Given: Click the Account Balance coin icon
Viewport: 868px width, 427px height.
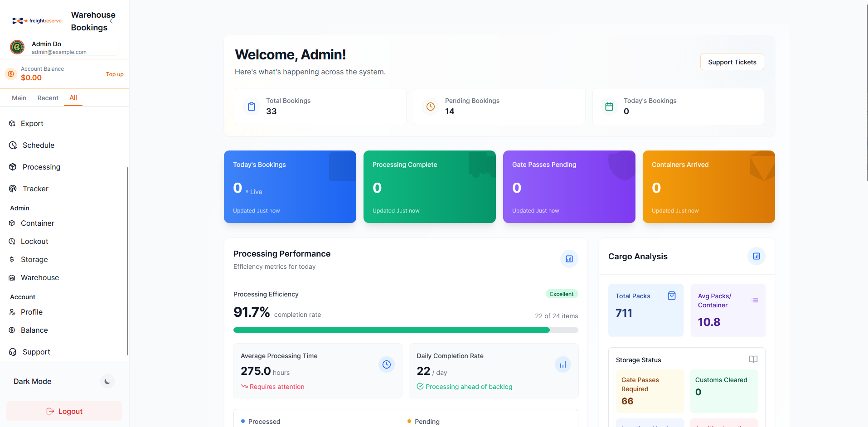Looking at the screenshot, I should click(11, 73).
